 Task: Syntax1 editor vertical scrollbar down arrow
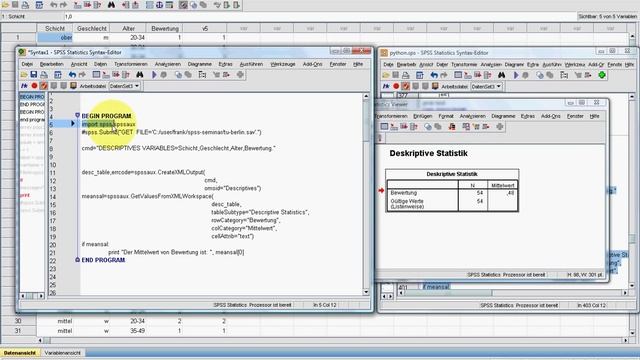click(366, 292)
